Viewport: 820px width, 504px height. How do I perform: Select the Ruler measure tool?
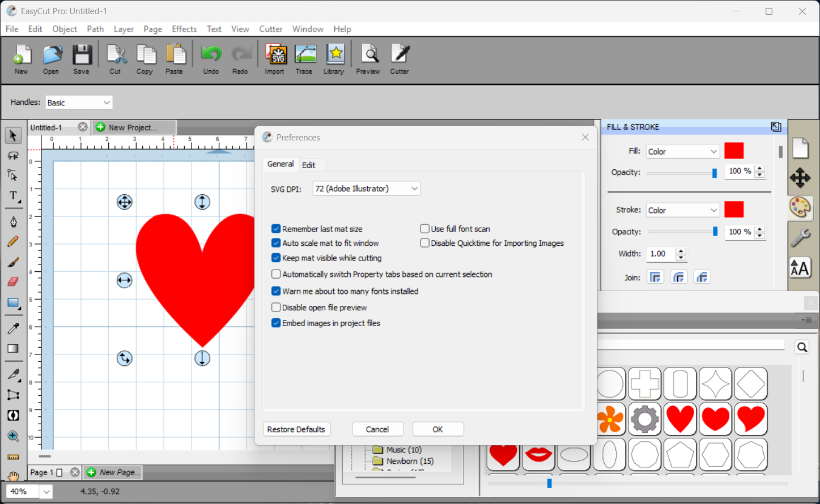[x=13, y=457]
